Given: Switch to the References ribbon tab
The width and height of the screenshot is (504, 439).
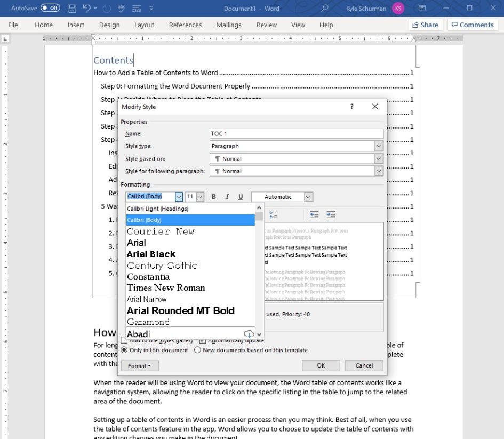Looking at the screenshot, I should [x=185, y=25].
